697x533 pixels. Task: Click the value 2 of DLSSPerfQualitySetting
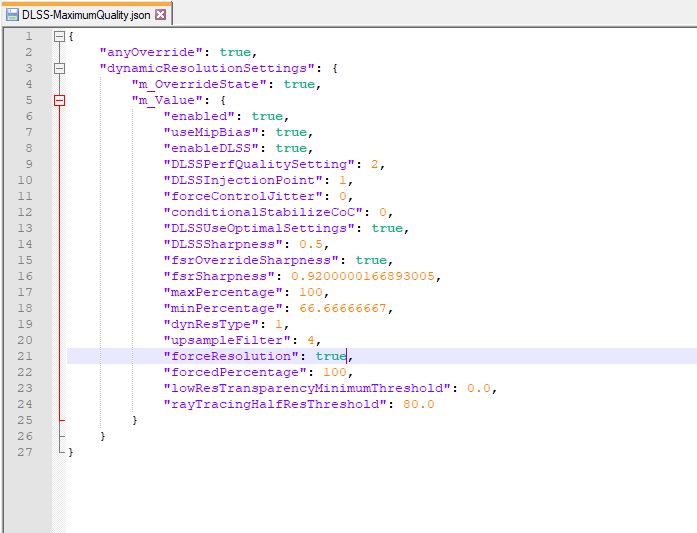[x=375, y=164]
